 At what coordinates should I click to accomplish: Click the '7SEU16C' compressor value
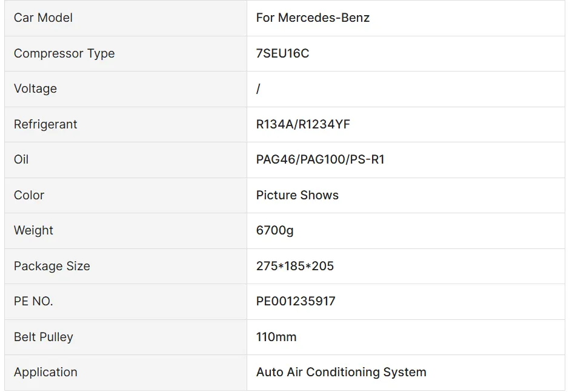tap(282, 53)
